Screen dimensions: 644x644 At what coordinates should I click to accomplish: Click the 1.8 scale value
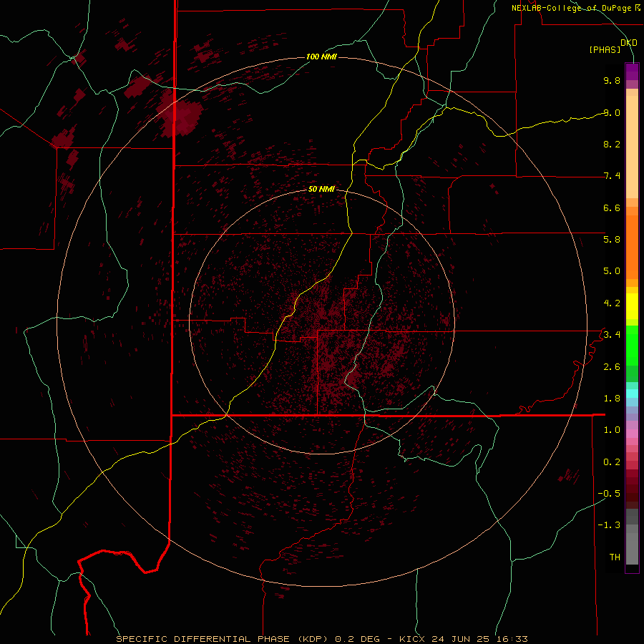(x=612, y=399)
